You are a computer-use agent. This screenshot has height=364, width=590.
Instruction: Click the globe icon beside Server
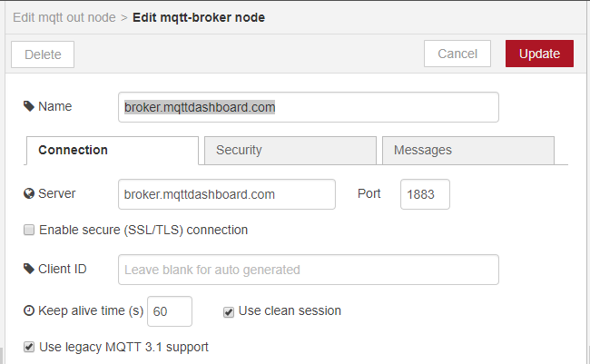pyautogui.click(x=29, y=193)
